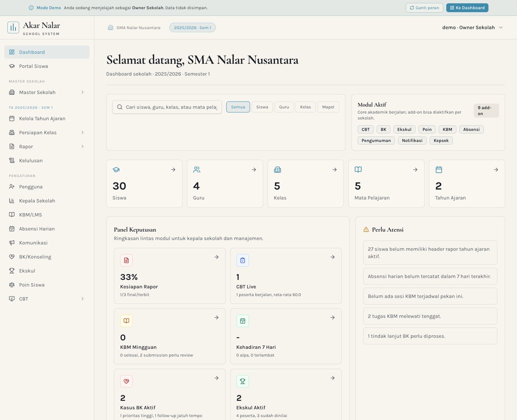
Task: Click the school building icon beside SMA Nalar Nusantara
Action: (111, 28)
